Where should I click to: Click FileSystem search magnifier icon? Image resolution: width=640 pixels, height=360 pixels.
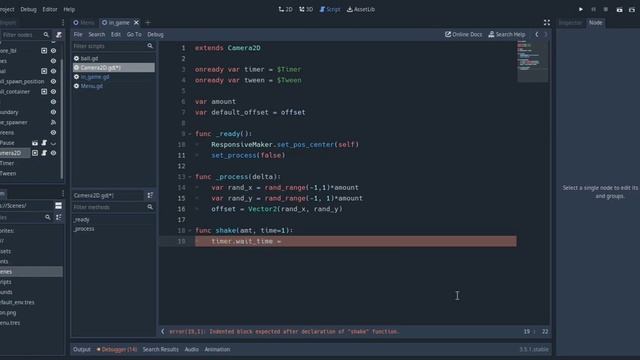point(48,218)
